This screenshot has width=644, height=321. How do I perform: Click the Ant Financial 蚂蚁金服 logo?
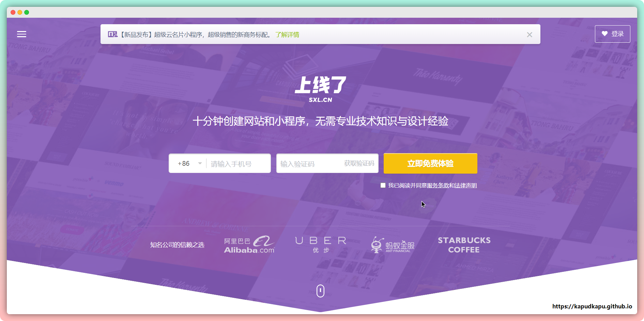pyautogui.click(x=393, y=245)
